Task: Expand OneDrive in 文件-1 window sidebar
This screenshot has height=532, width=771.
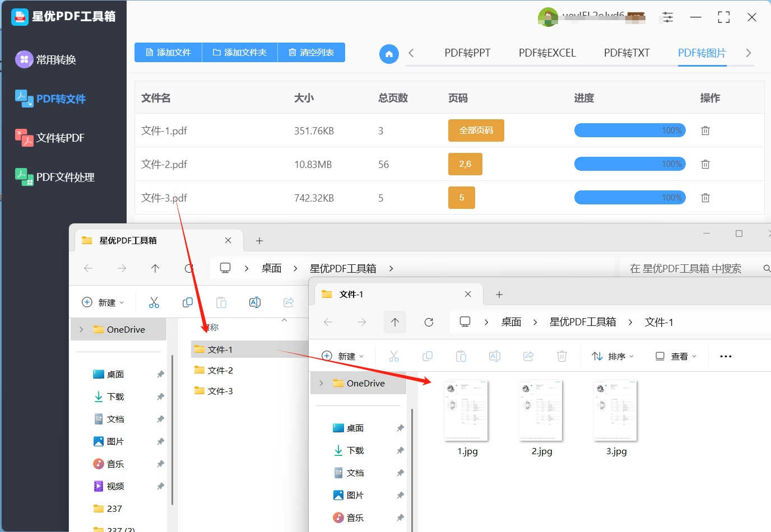Action: click(321, 383)
